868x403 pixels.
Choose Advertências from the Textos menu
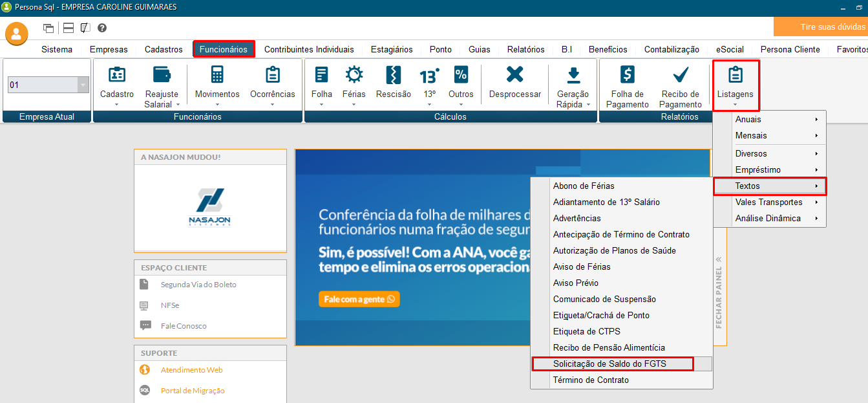(621, 218)
